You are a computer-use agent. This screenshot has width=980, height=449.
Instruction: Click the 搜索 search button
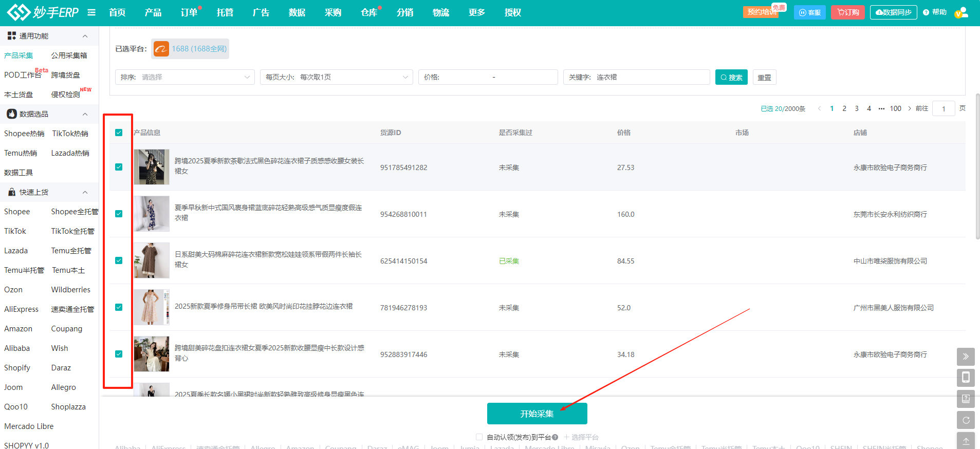731,77
